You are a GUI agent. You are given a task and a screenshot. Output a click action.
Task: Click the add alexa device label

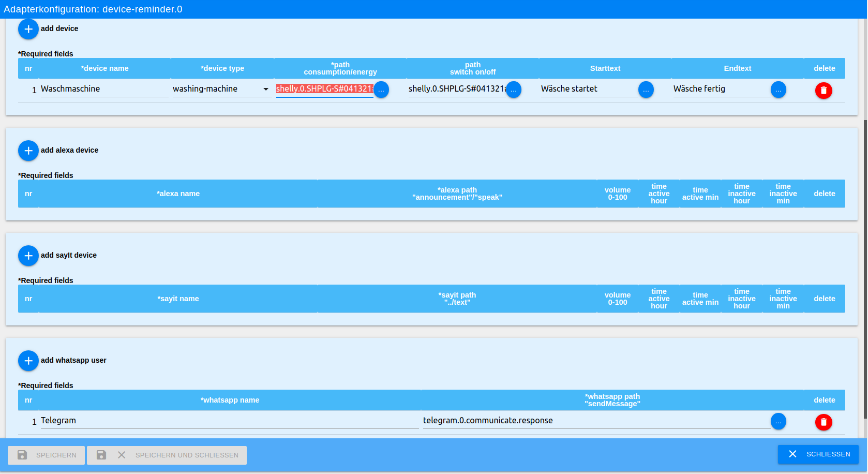pos(69,151)
